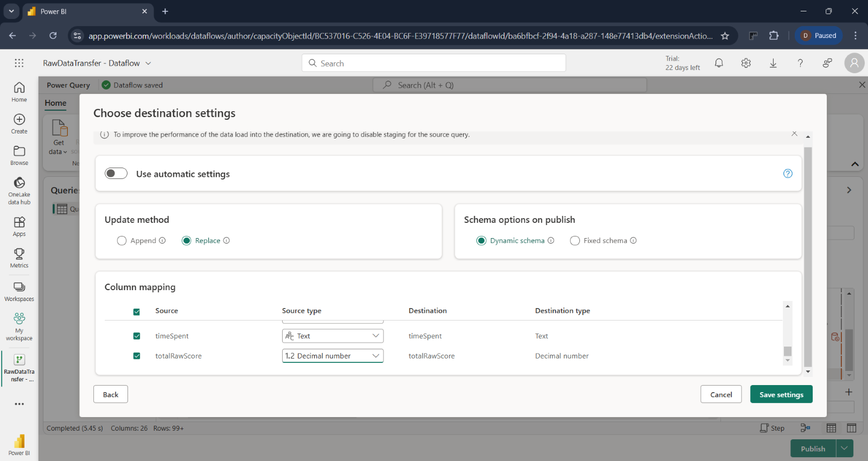868x461 pixels.
Task: Open the app launcher grid icon
Action: pyautogui.click(x=19, y=63)
